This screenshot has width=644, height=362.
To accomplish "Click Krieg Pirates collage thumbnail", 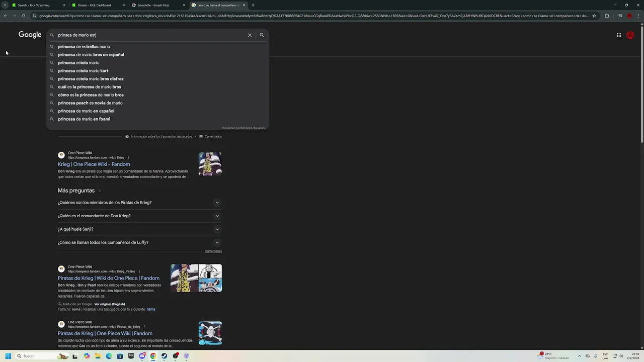I will point(196,278).
